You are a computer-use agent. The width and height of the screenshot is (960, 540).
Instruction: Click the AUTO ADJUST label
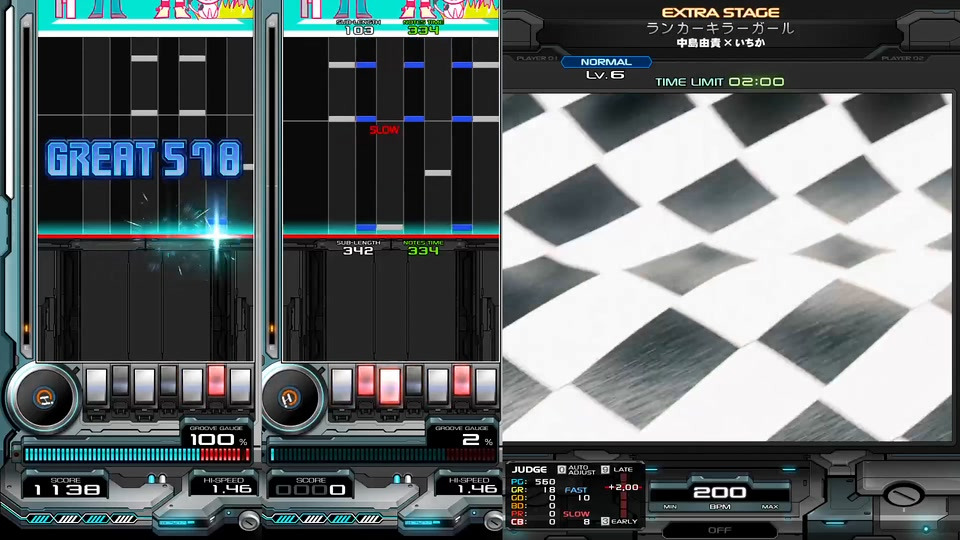[x=582, y=470]
